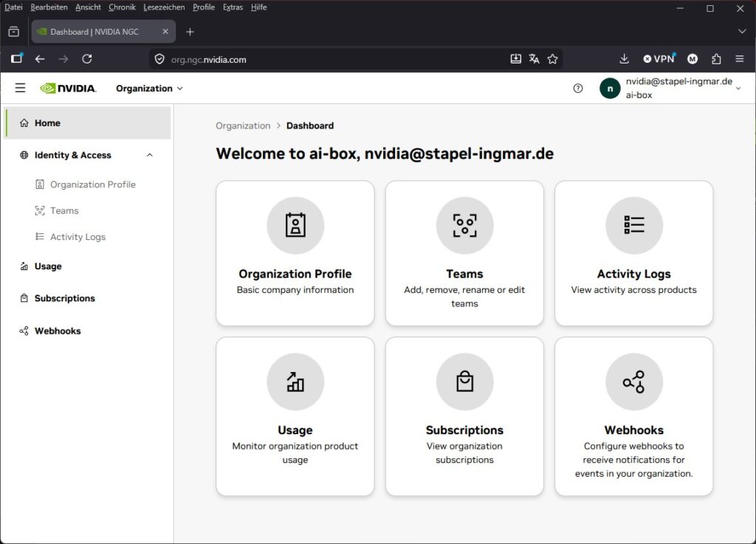Open the Profile menu in menu bar
The height and width of the screenshot is (544, 756).
coord(204,7)
